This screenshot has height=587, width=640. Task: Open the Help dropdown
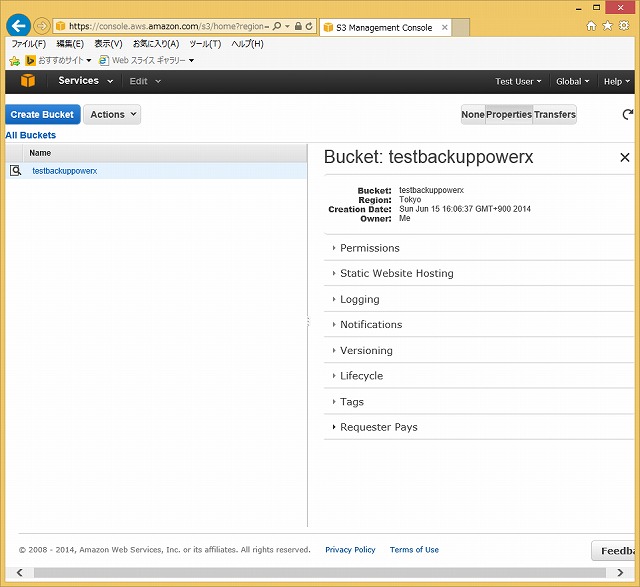coord(617,82)
